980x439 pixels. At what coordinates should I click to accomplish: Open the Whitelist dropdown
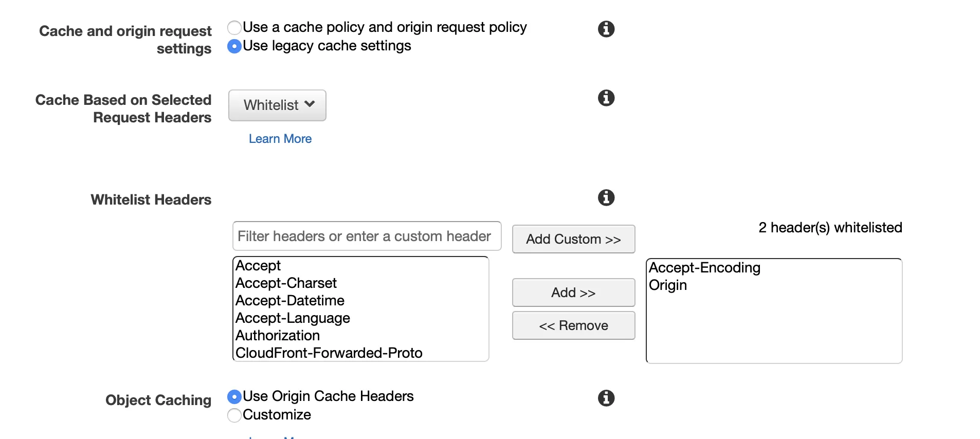(277, 105)
